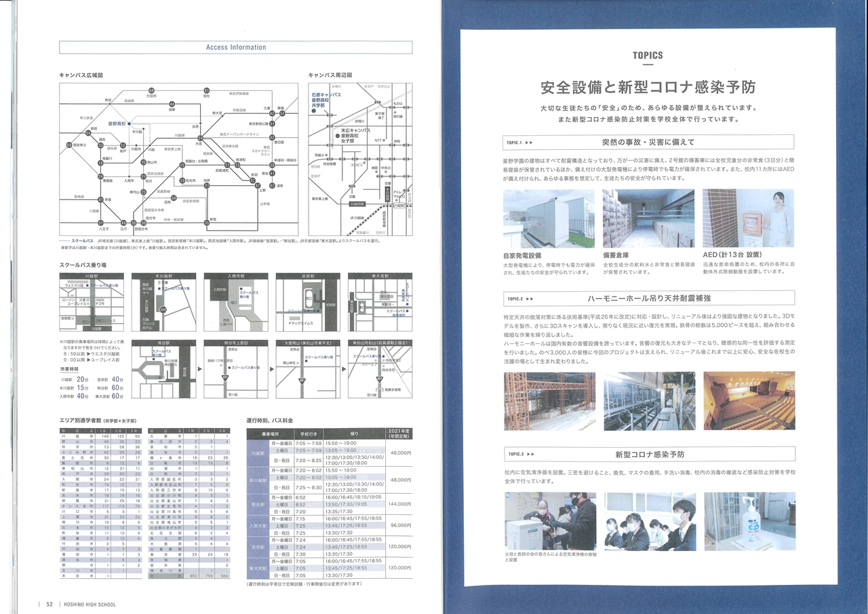
Task: Click the Access Information header box
Action: point(235,47)
